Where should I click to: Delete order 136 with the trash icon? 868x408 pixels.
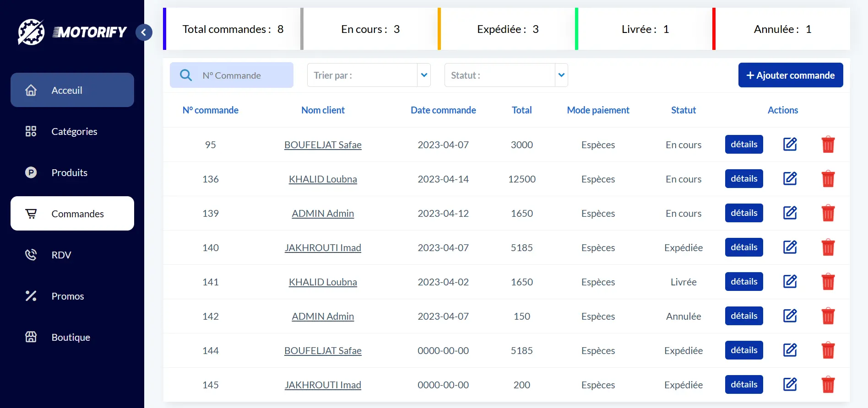point(828,179)
